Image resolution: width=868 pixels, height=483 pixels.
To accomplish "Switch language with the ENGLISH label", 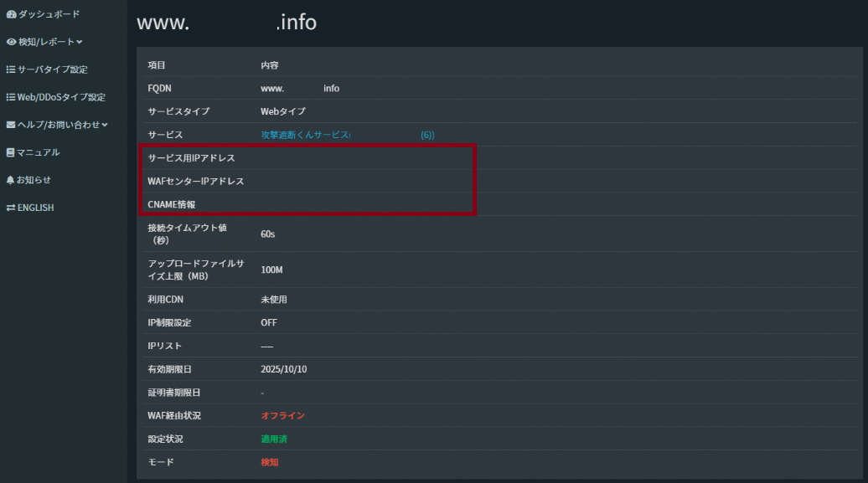I will (36, 208).
